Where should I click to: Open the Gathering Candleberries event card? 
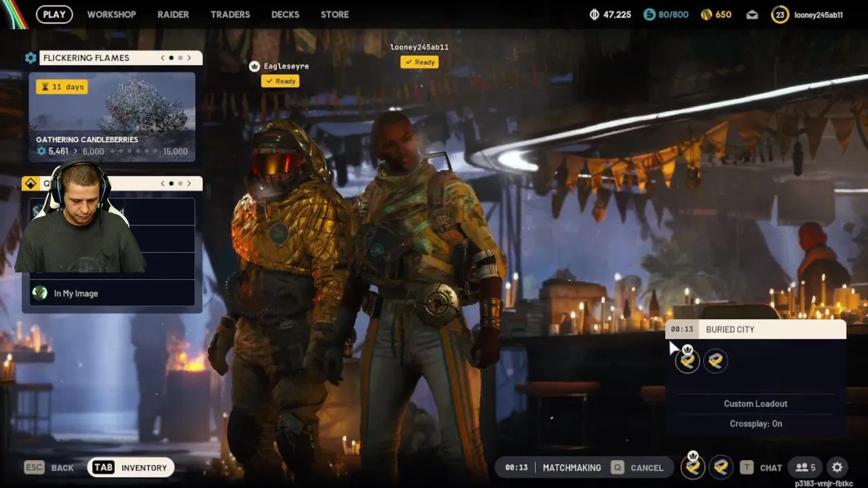pyautogui.click(x=112, y=117)
